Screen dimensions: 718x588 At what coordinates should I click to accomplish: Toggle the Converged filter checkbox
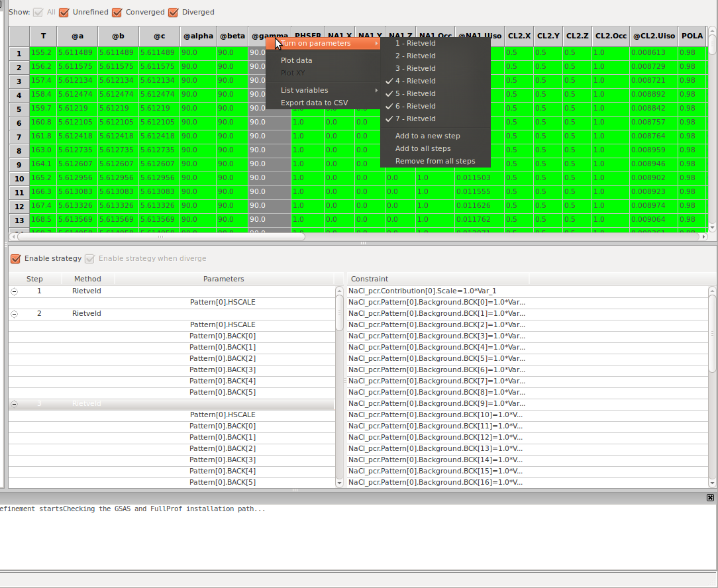(117, 13)
